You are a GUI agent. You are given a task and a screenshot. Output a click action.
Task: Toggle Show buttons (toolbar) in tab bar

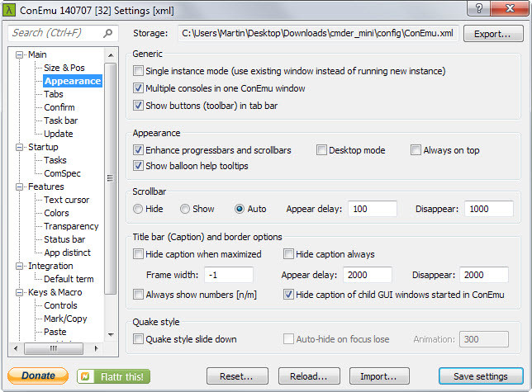click(138, 106)
